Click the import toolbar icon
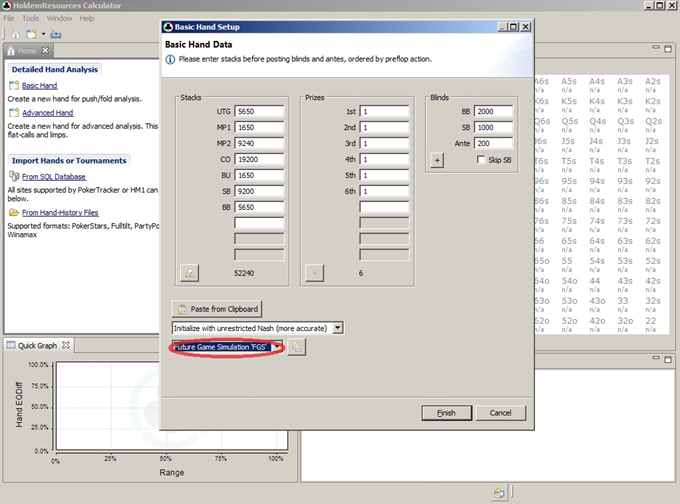This screenshot has width=680, height=504. 56,34
